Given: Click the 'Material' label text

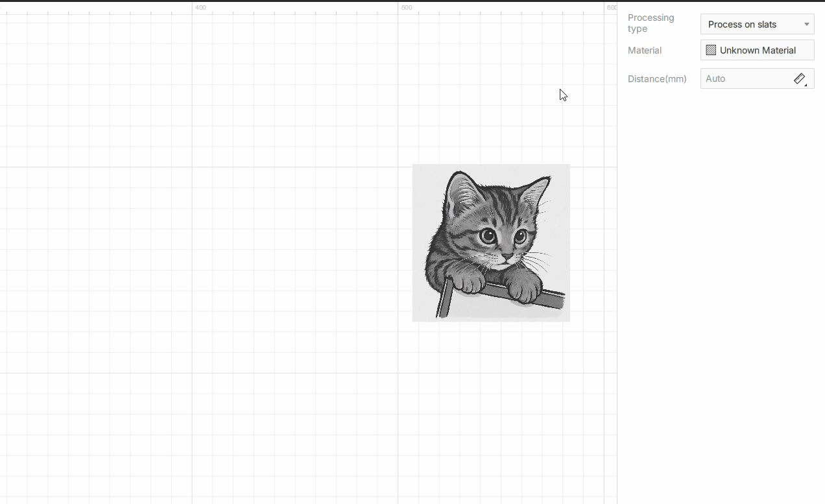Looking at the screenshot, I should point(644,51).
